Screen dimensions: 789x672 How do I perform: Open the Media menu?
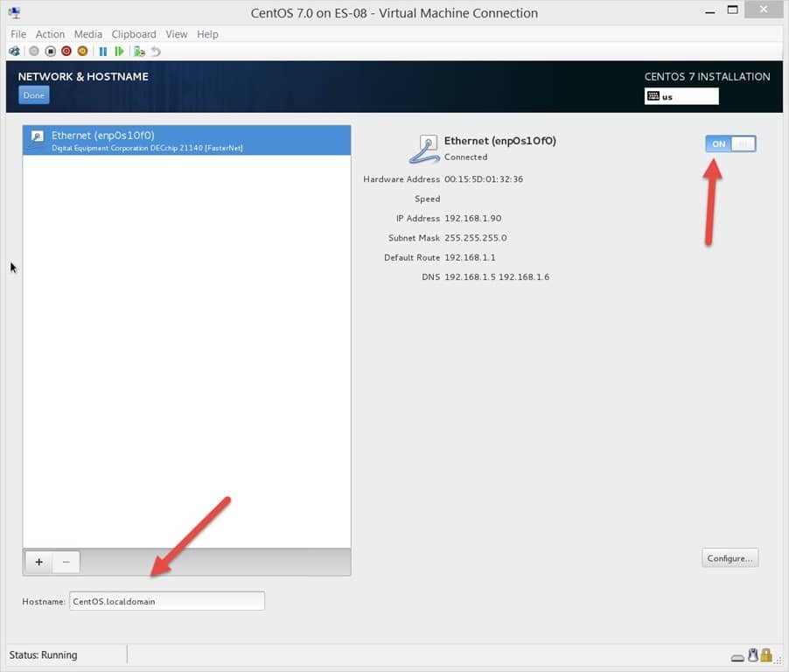point(87,34)
